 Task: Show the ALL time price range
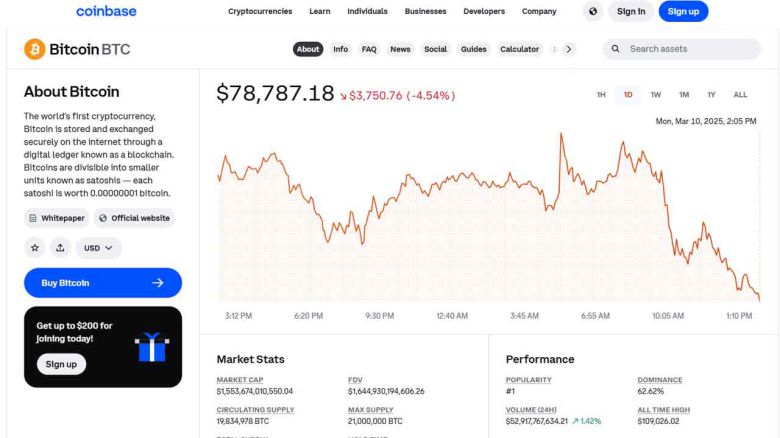tap(740, 95)
